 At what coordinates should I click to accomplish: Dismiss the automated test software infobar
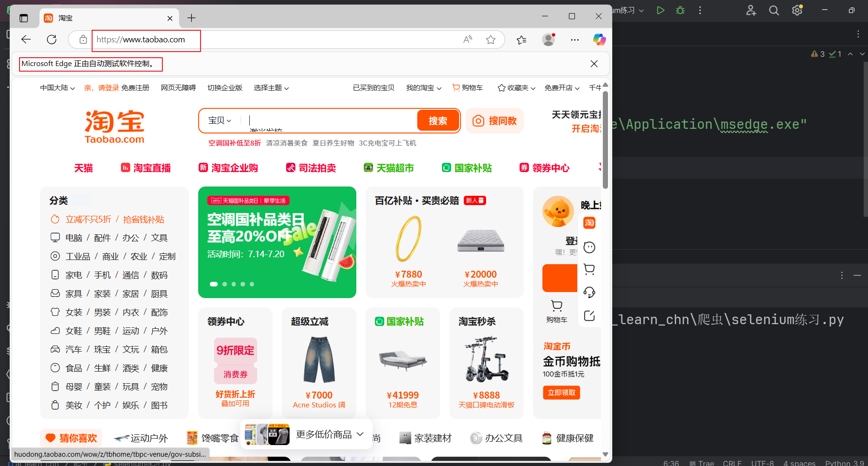click(x=594, y=64)
